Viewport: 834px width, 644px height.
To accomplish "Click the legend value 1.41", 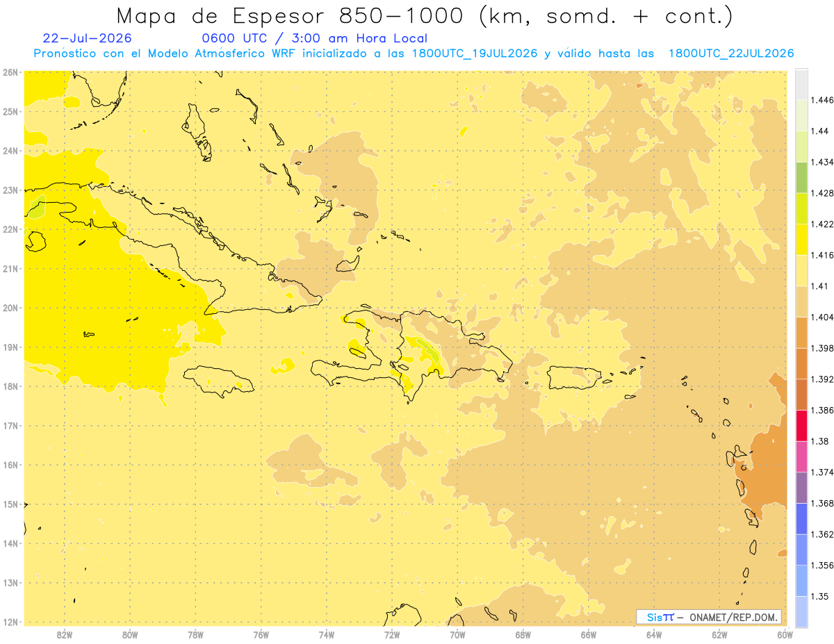I will click(x=819, y=286).
